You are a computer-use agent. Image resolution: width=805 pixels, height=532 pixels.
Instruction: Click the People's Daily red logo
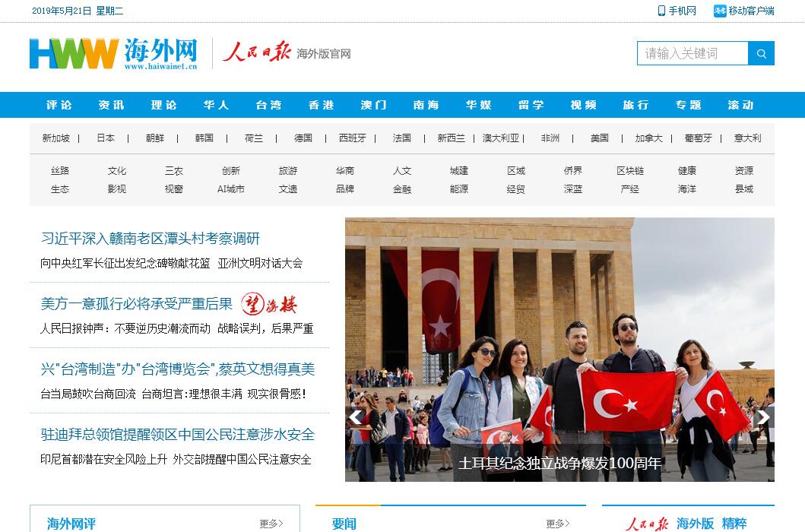point(256,52)
